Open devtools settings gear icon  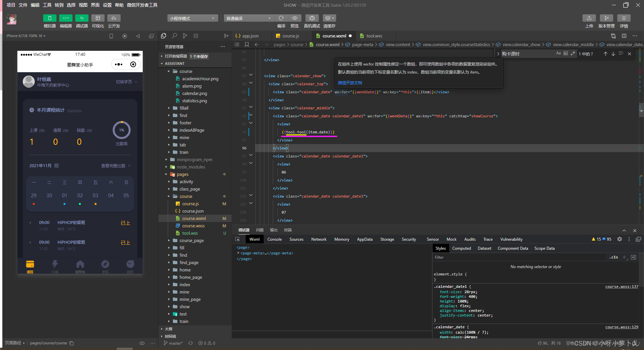coord(620,239)
